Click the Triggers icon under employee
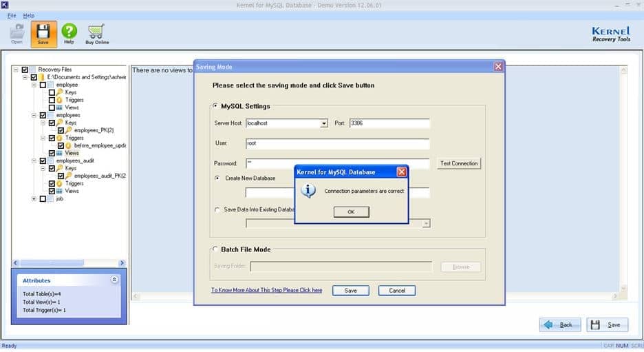Image resolution: width=644 pixels, height=352 pixels. (x=60, y=100)
